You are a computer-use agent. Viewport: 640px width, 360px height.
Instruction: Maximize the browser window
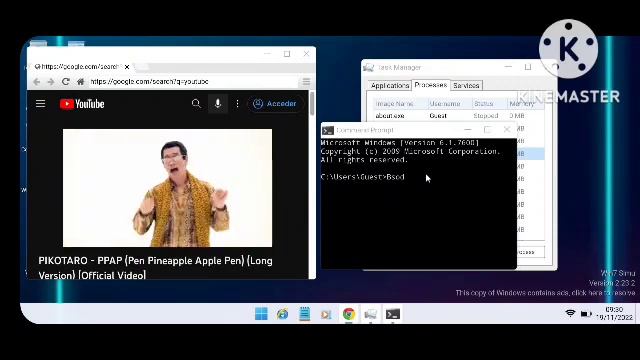pyautogui.click(x=287, y=54)
